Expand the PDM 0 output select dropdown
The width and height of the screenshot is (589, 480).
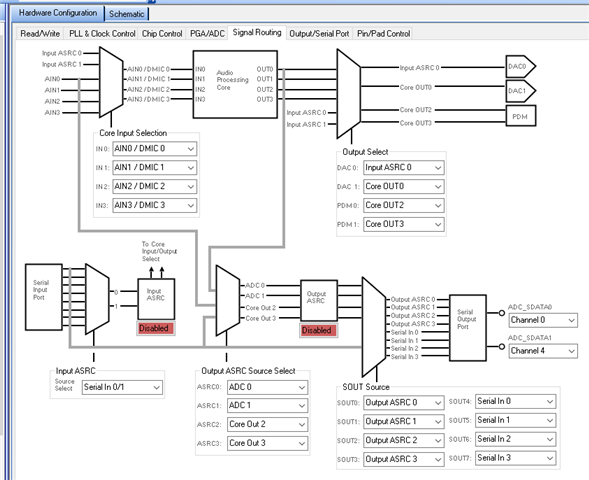click(403, 205)
